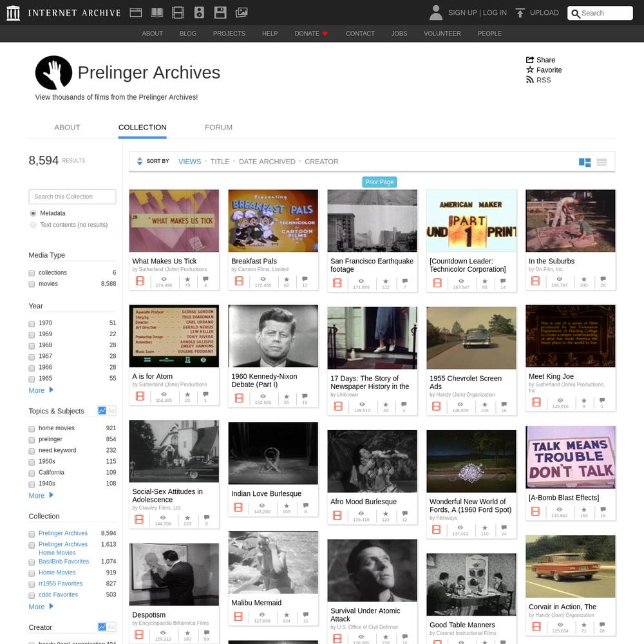This screenshot has width=644, height=644.
Task: Switch to tile grid view icon
Action: tap(585, 162)
